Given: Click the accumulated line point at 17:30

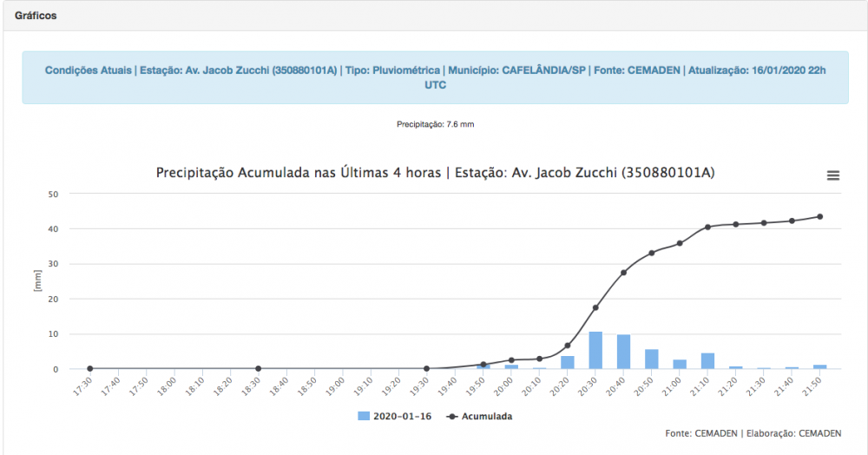Looking at the screenshot, I should click(89, 368).
